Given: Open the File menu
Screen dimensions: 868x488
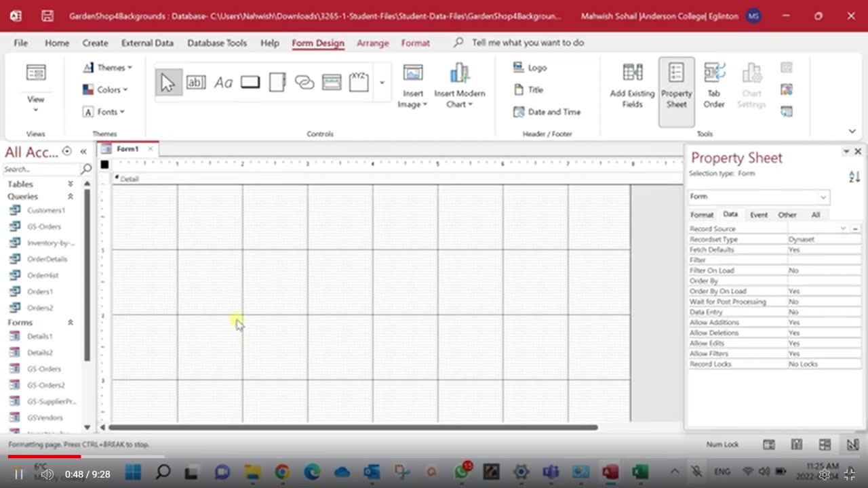Looking at the screenshot, I should (x=21, y=43).
